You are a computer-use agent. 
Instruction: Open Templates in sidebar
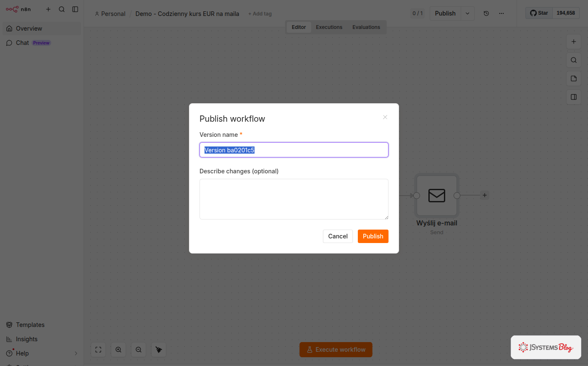click(42, 325)
